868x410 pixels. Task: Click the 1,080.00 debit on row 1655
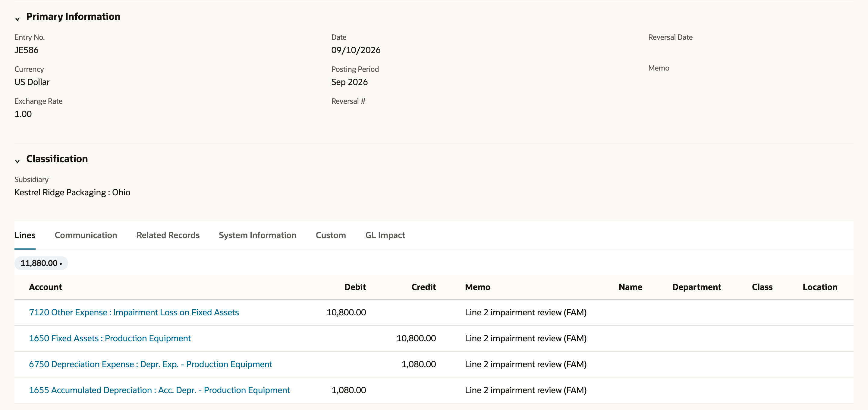point(349,390)
